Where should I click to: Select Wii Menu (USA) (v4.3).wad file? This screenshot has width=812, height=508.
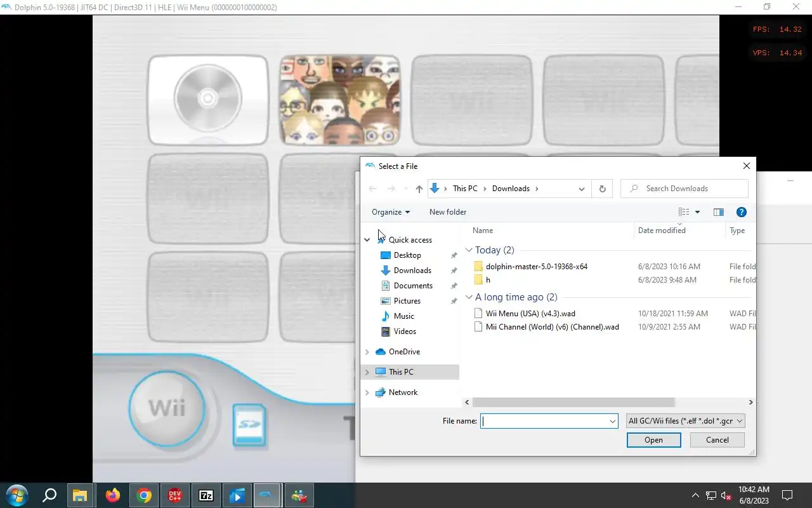click(x=530, y=314)
